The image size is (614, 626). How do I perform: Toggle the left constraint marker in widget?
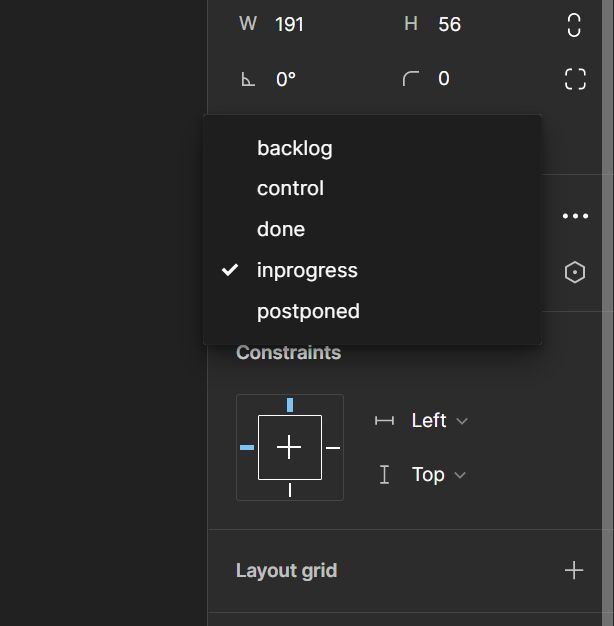click(247, 448)
